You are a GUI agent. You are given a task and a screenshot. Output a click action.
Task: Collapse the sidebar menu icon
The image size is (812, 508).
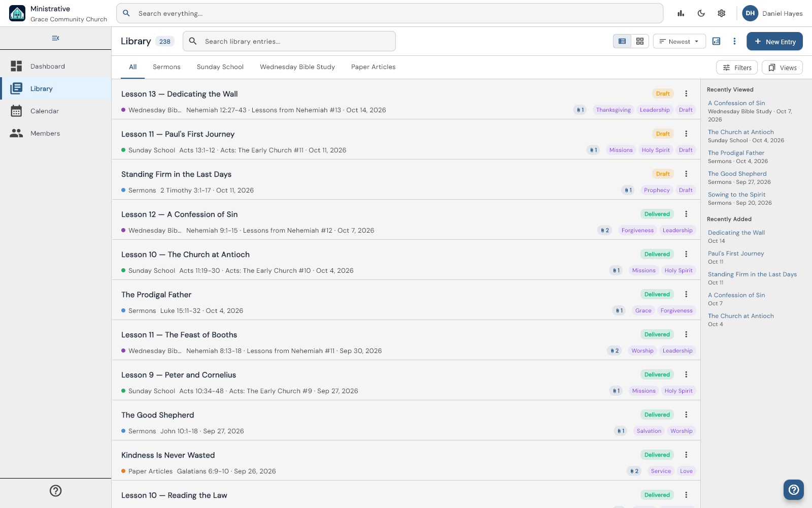coord(56,38)
